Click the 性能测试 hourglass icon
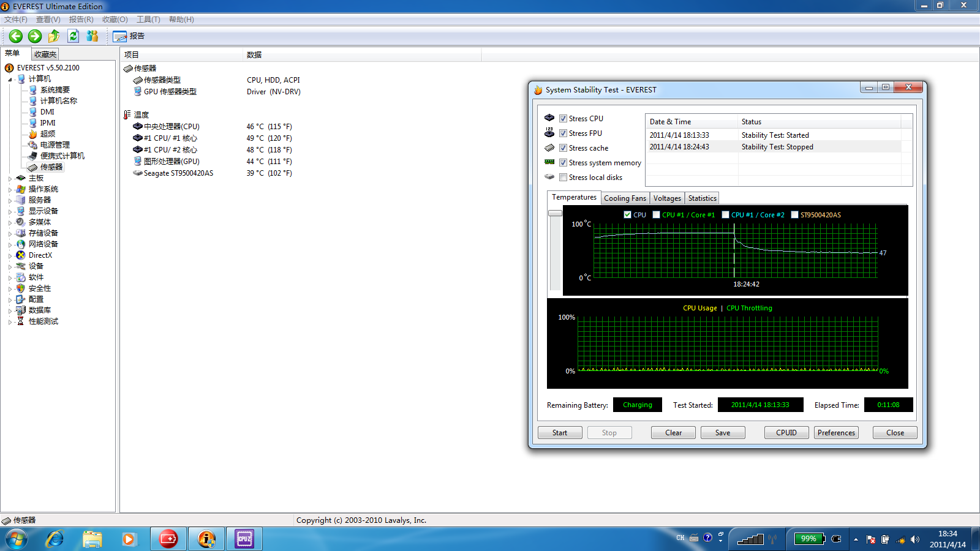 click(x=21, y=321)
